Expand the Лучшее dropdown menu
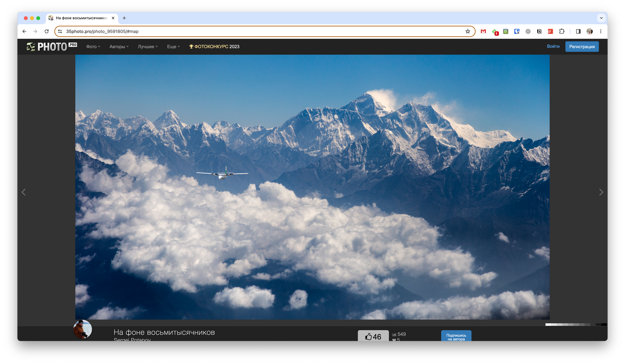Screen dimensions: 625x364 (148, 47)
